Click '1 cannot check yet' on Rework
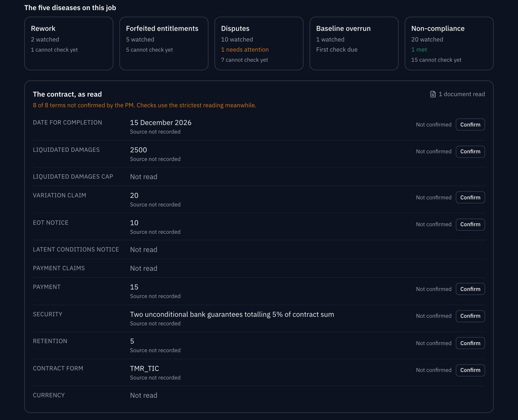The image size is (518, 420). tap(54, 50)
